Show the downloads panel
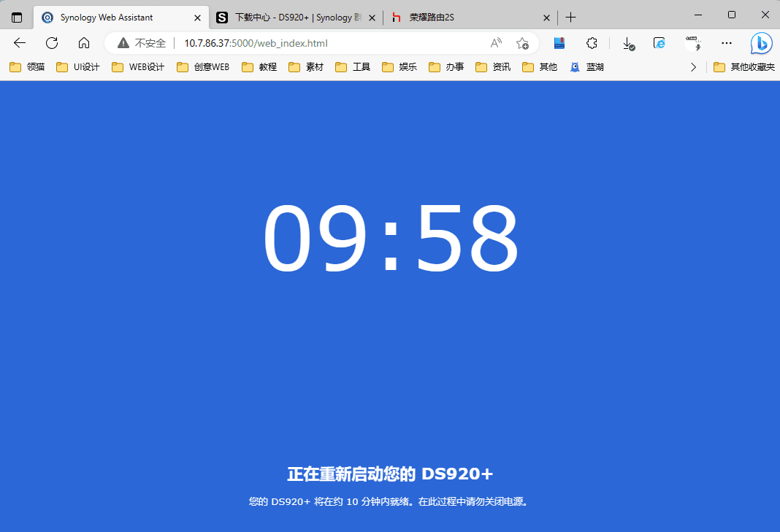This screenshot has height=532, width=780. point(628,43)
